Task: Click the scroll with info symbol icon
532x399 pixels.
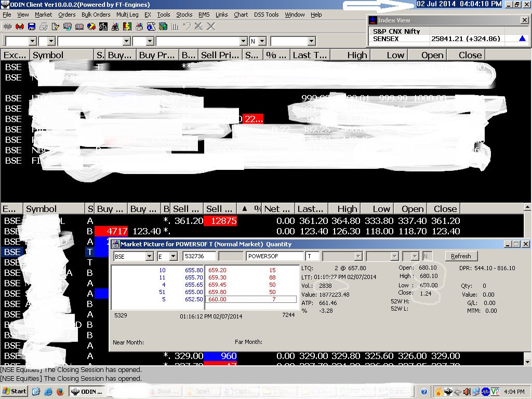Action: point(151,26)
